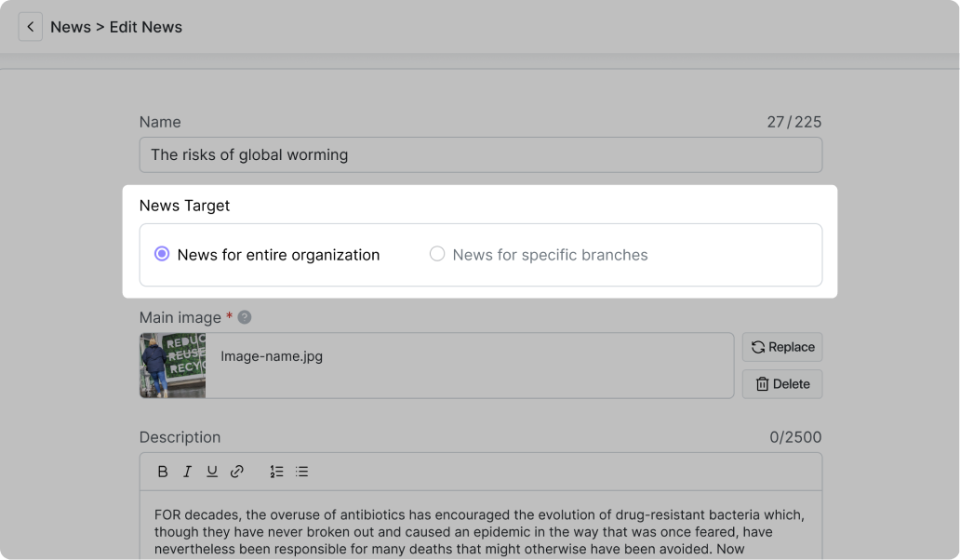Open the uploaded main image thumbnail
This screenshot has width=960, height=560.
173,366
